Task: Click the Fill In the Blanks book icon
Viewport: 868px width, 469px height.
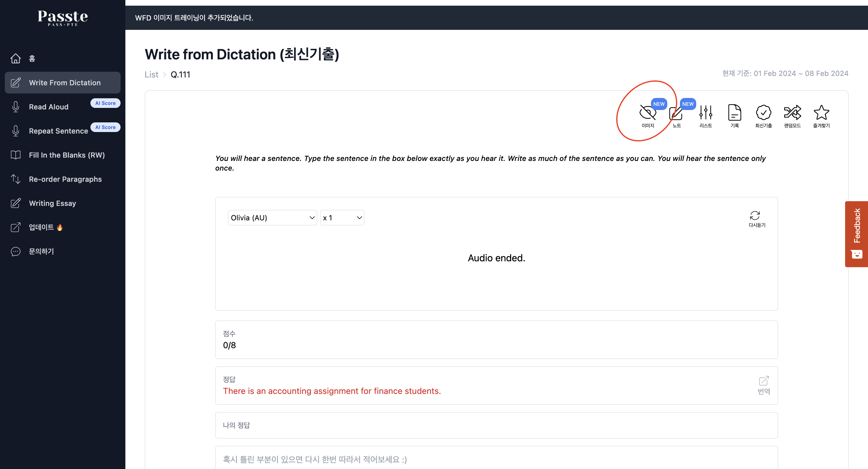Action: coord(15,155)
